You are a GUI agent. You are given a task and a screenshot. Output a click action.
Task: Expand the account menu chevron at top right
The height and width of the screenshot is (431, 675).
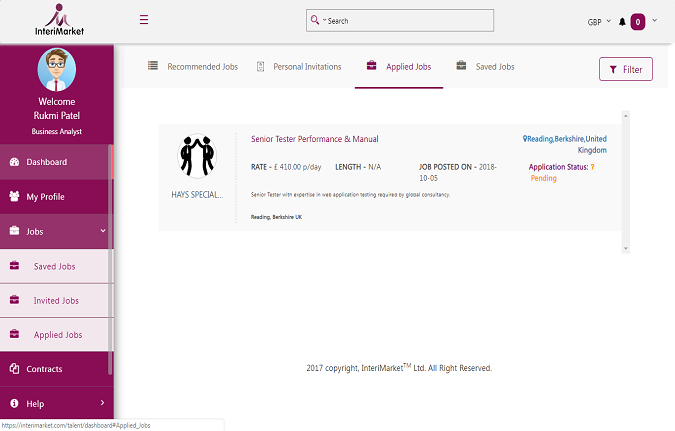pyautogui.click(x=654, y=20)
